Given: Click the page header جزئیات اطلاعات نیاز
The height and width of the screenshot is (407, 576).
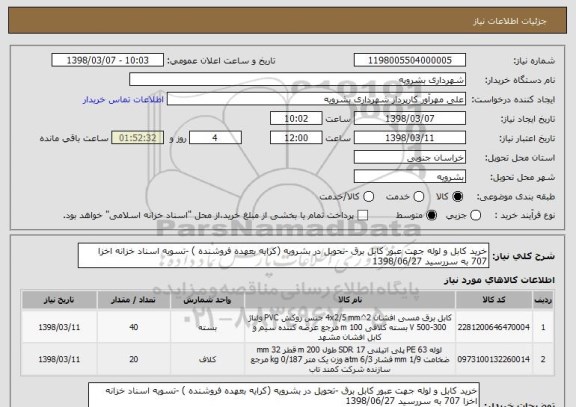Looking at the screenshot, I should click(x=510, y=21).
